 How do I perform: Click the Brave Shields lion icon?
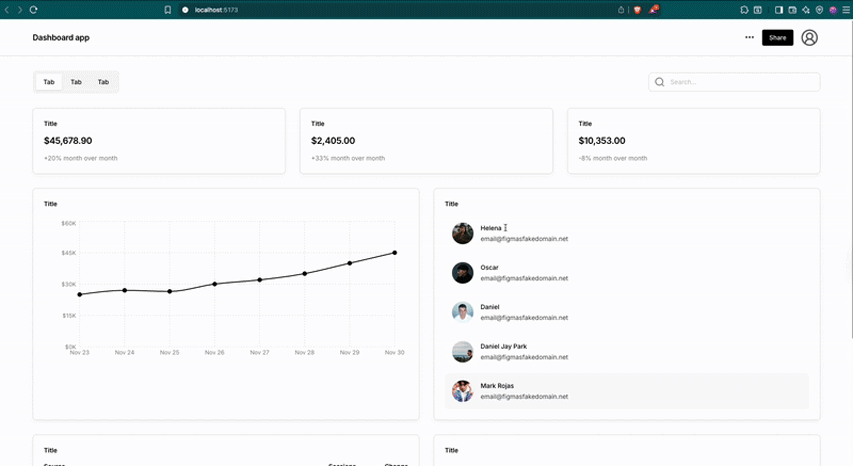tap(636, 9)
